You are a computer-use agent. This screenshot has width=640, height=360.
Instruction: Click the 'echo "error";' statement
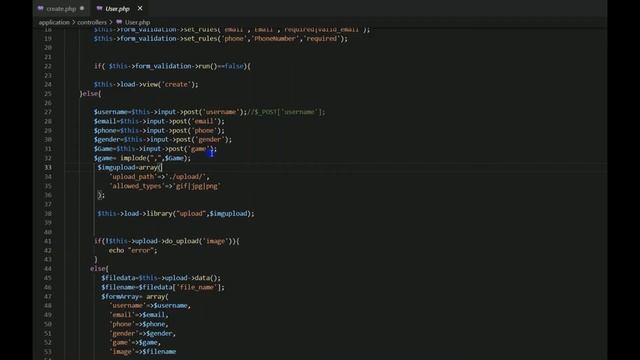133,251
